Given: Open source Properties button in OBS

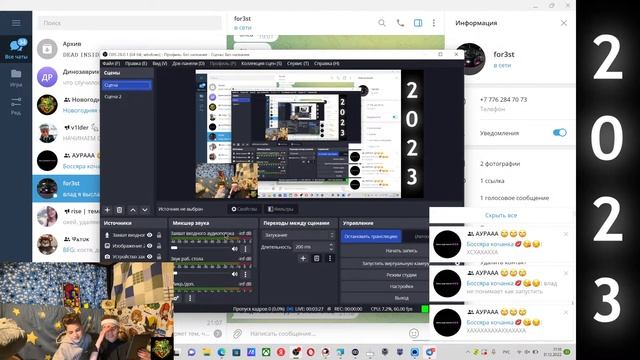Looking at the screenshot, I should 244,209.
